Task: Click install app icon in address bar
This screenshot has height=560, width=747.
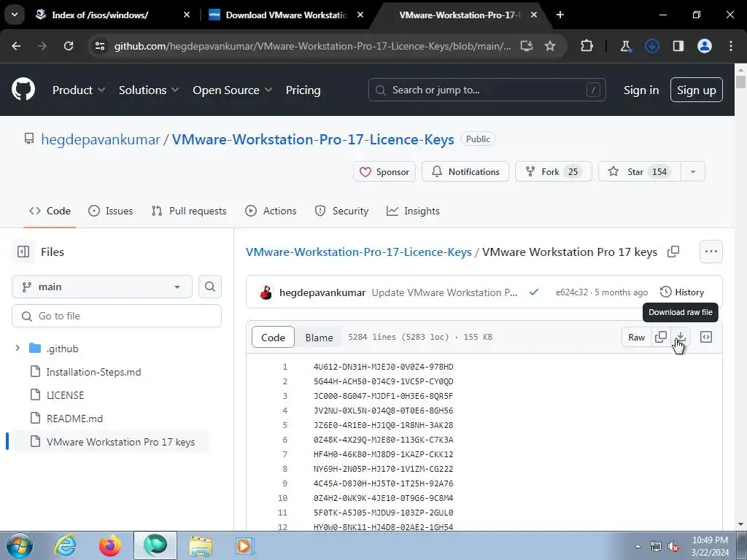Action: (x=527, y=46)
